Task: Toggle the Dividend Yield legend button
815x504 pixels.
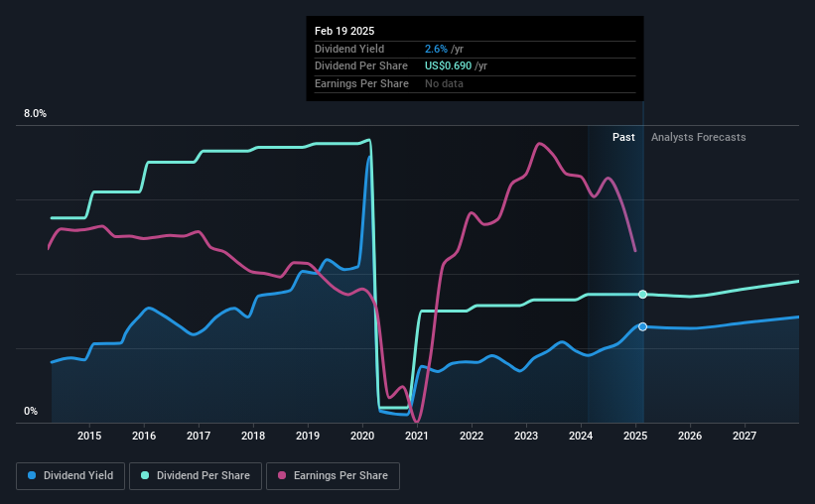Action: coord(70,476)
